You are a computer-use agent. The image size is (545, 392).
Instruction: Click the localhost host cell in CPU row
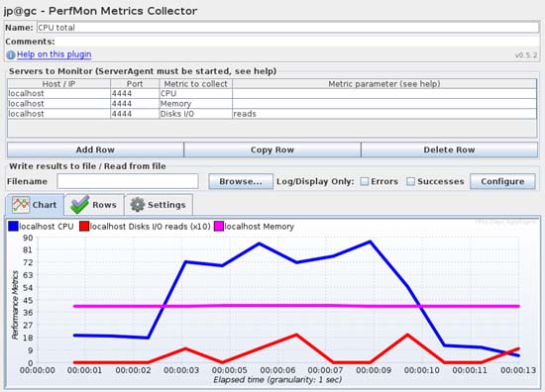click(x=58, y=94)
